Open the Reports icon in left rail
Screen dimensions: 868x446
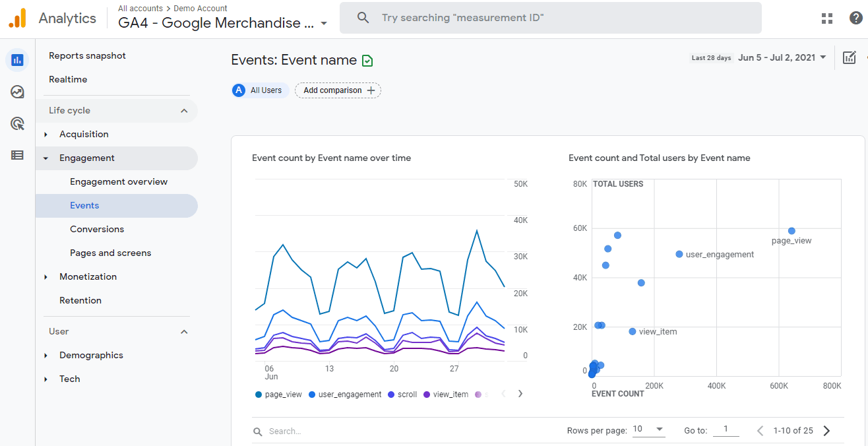[x=17, y=60]
